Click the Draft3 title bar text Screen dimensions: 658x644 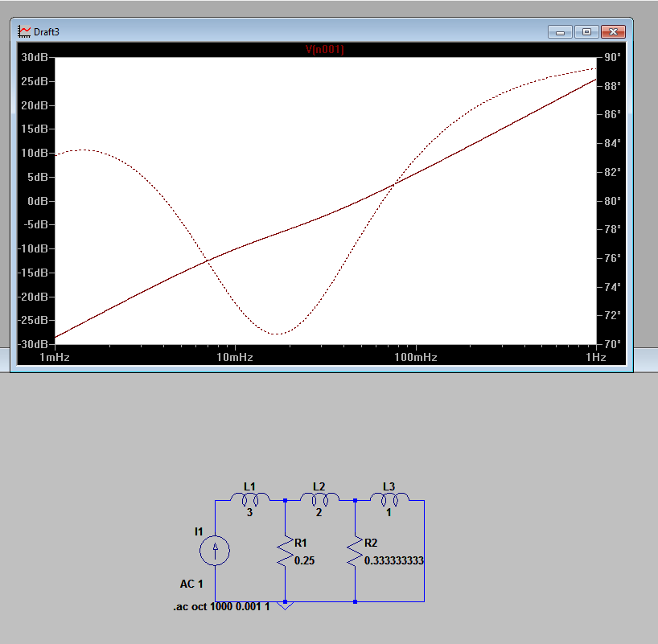46,31
